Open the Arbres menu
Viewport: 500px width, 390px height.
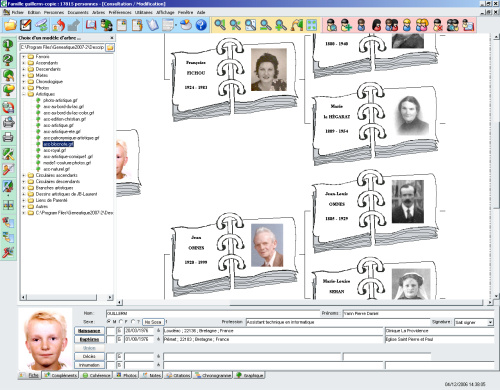click(98, 12)
